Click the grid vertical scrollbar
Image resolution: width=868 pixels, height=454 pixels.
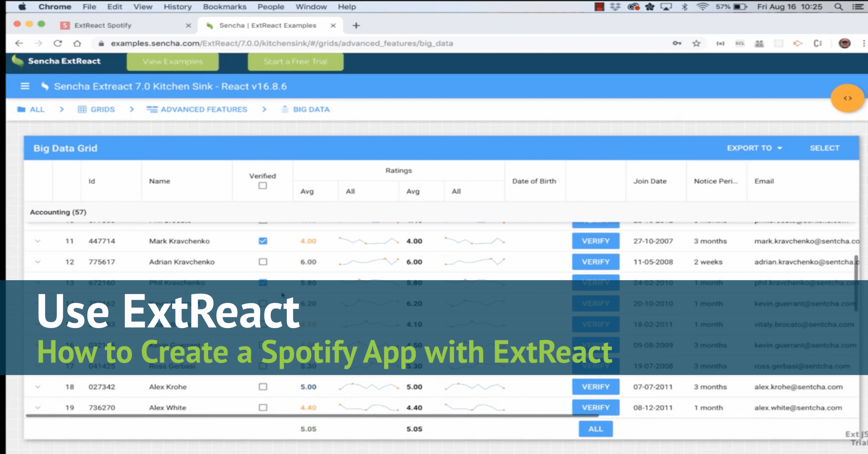coord(856,283)
